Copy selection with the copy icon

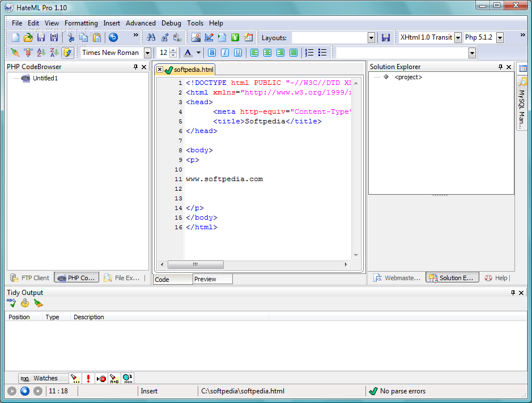pos(83,37)
